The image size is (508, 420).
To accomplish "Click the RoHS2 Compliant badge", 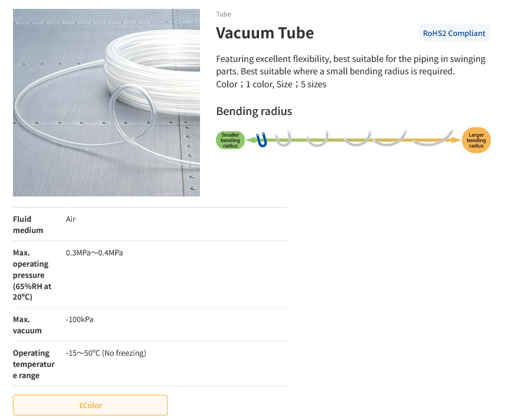I will pos(454,32).
